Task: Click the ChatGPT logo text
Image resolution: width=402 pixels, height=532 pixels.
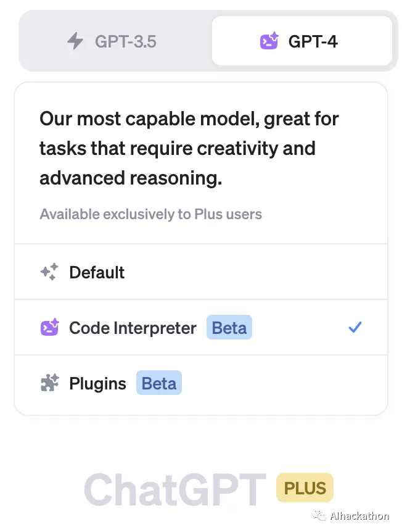Action: click(175, 489)
